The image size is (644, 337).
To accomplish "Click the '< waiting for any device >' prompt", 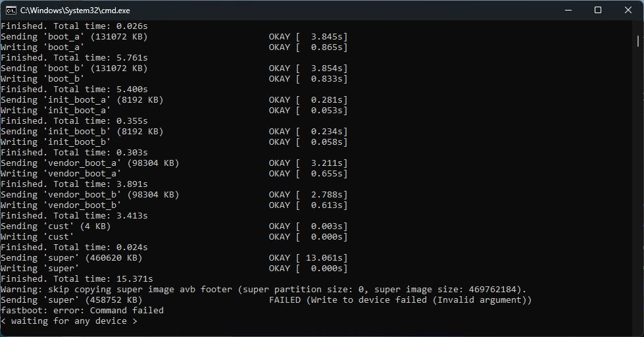I will (69, 321).
